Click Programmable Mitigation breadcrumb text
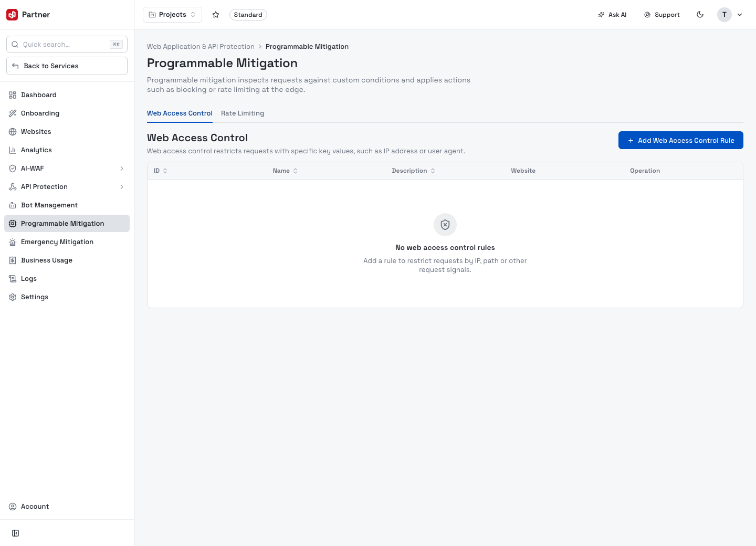Screen dimensions: 756x546 click(307, 47)
